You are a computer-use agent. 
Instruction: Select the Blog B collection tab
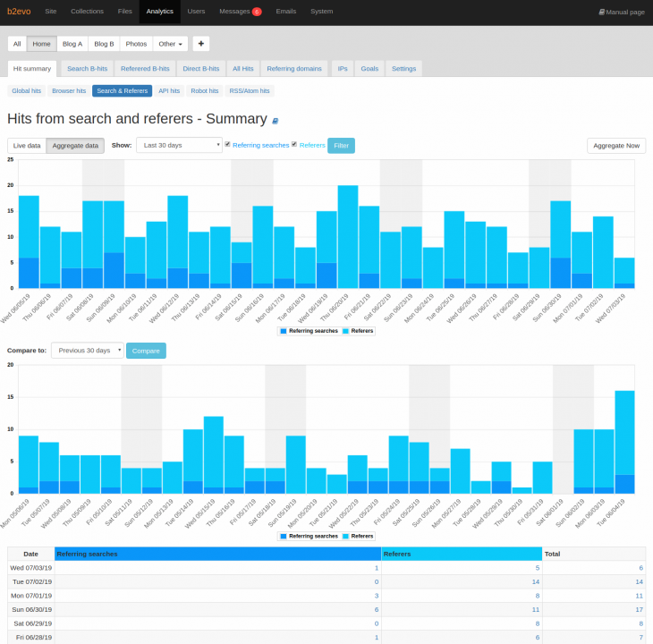[104, 44]
